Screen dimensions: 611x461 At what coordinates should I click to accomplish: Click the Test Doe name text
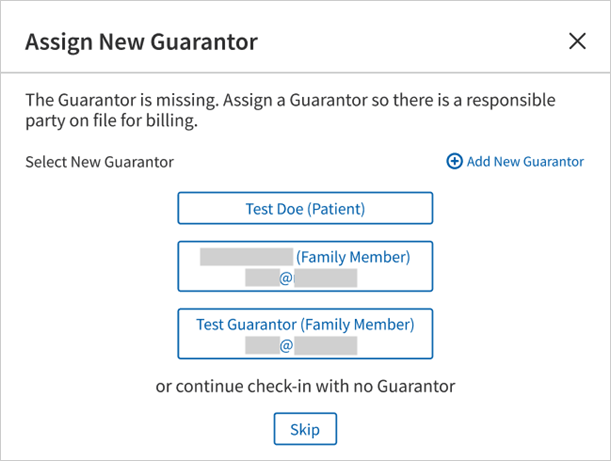coord(274,209)
